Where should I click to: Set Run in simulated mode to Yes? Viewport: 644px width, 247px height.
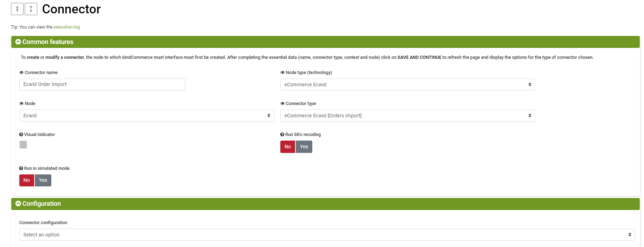tap(43, 180)
